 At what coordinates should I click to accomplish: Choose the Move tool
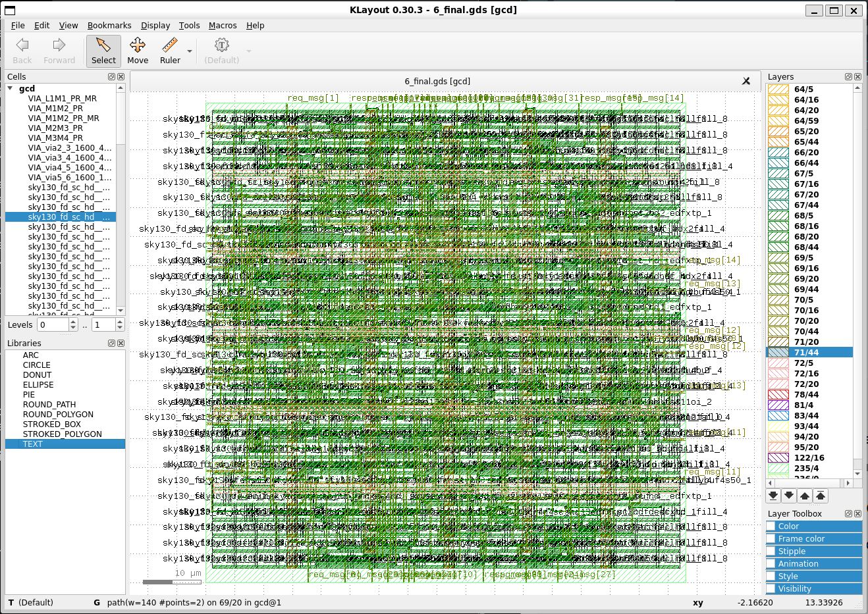tap(138, 51)
